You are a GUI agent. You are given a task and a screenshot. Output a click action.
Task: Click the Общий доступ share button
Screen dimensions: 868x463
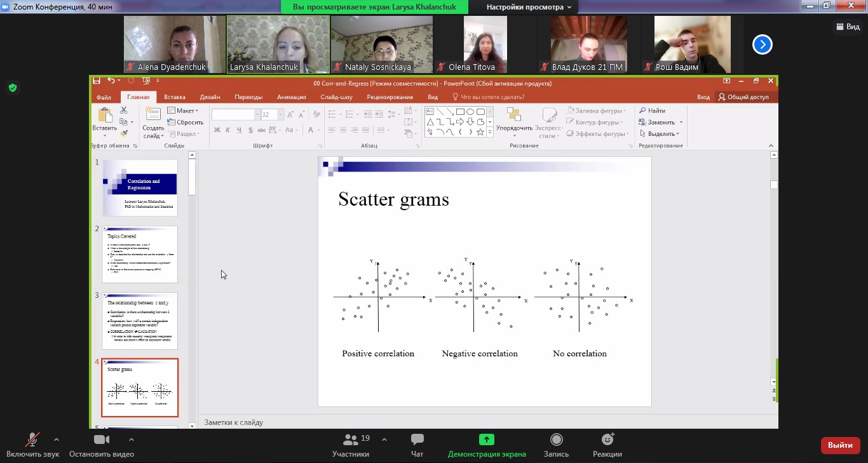pyautogui.click(x=743, y=97)
